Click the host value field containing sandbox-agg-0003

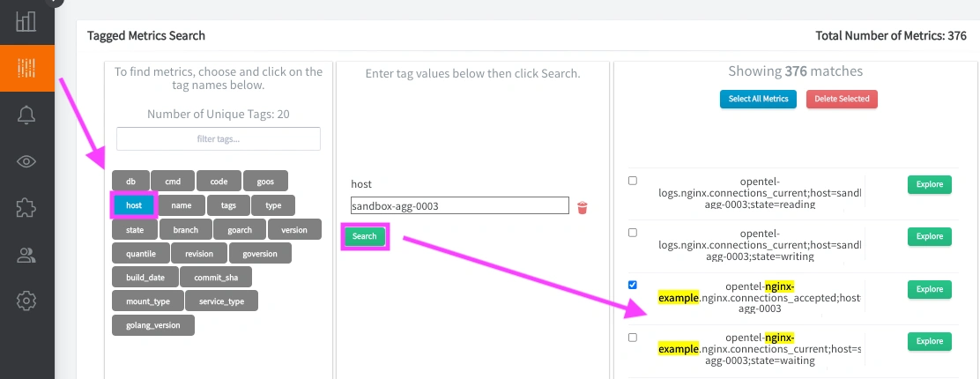click(x=460, y=205)
